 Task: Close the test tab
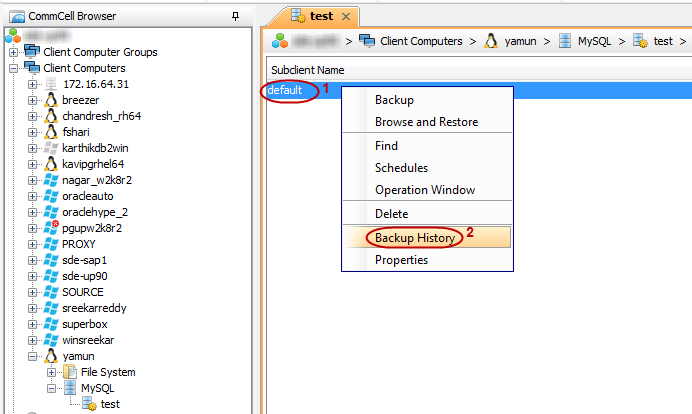(x=345, y=17)
